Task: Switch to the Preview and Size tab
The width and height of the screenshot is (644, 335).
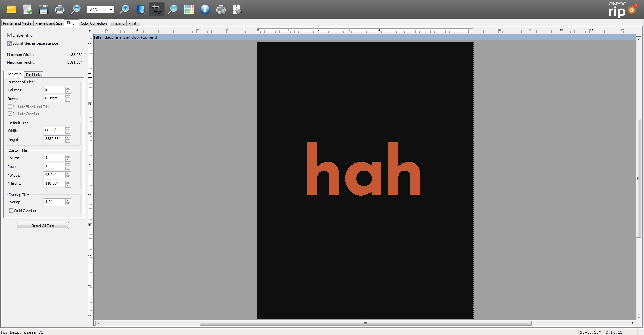Action: click(49, 23)
